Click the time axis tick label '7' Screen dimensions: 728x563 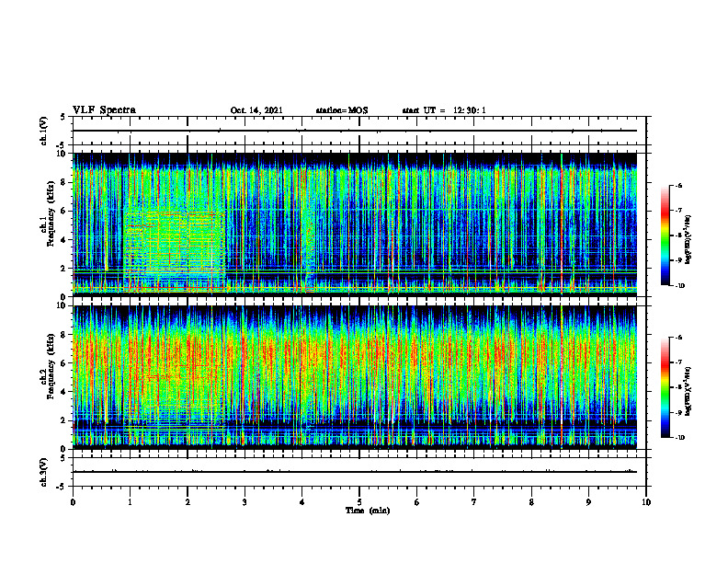click(474, 502)
